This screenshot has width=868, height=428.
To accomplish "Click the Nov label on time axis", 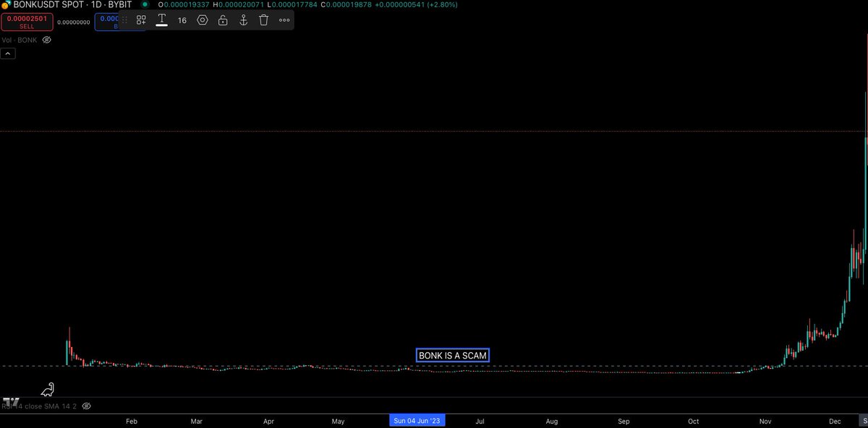I will 765,421.
